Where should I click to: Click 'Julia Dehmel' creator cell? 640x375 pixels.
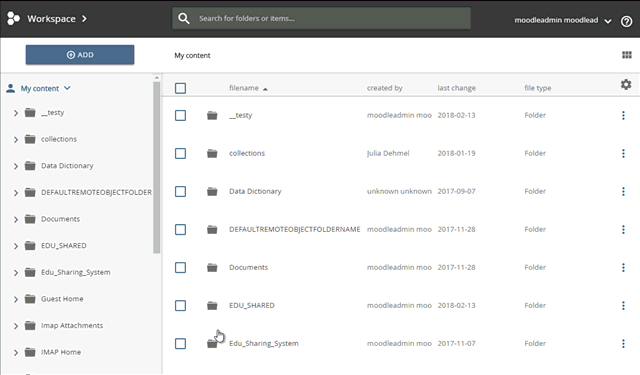(x=388, y=153)
